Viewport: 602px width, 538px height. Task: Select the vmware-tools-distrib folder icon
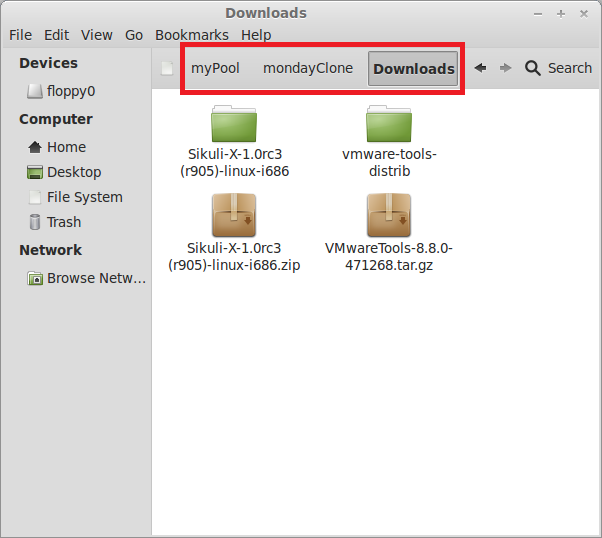click(389, 124)
